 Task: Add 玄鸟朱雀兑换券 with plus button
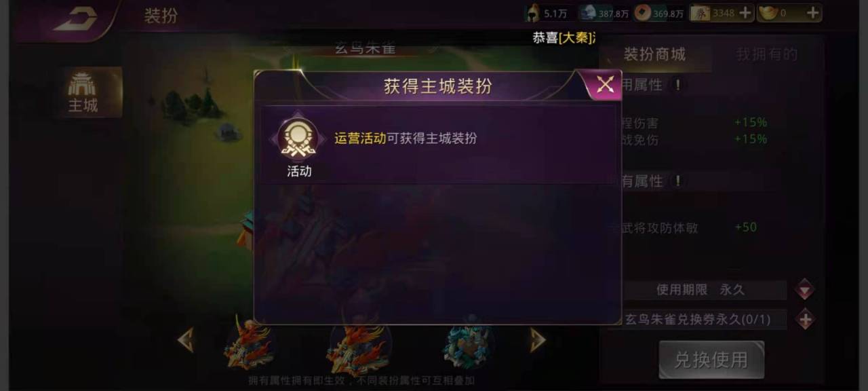click(805, 319)
